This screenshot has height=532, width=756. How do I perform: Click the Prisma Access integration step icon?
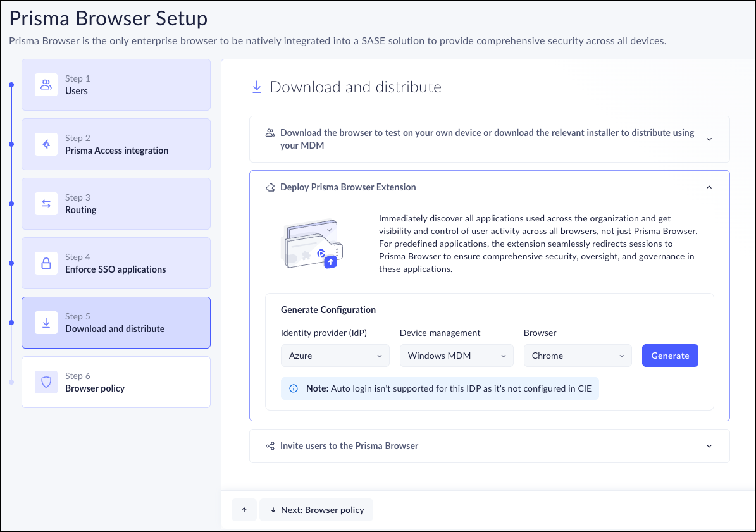click(x=46, y=144)
